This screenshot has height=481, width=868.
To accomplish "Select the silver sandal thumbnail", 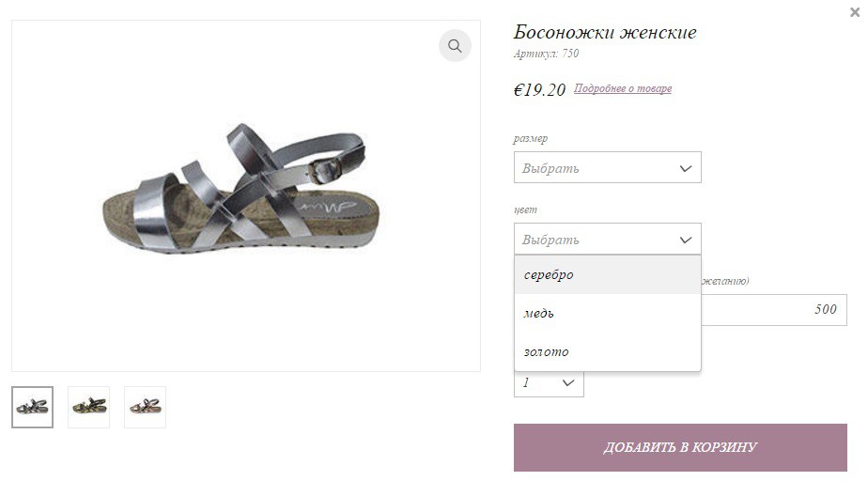I will 33,408.
